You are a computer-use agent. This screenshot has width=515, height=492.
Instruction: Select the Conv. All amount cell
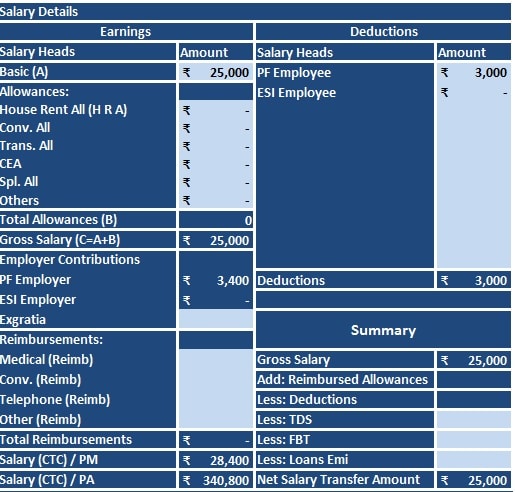pyautogui.click(x=216, y=128)
